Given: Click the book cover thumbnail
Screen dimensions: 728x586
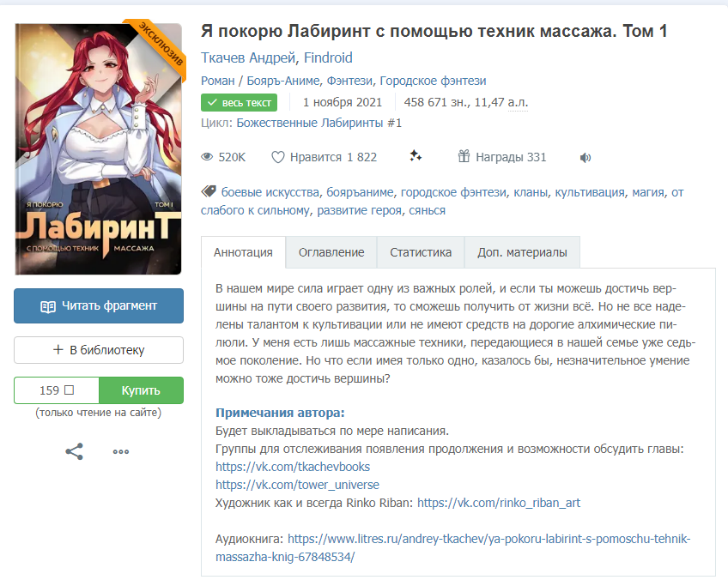Looking at the screenshot, I should [x=99, y=149].
